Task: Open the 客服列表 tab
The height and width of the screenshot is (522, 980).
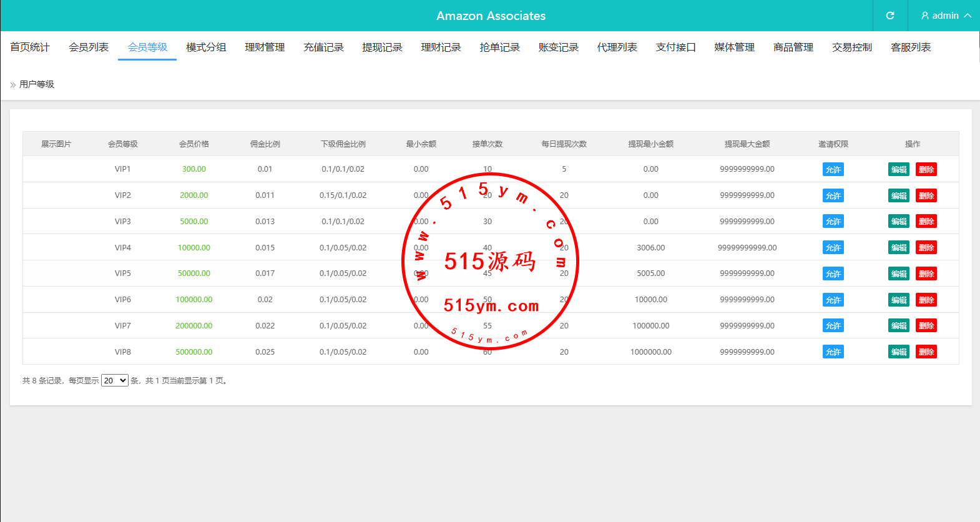Action: (x=910, y=47)
